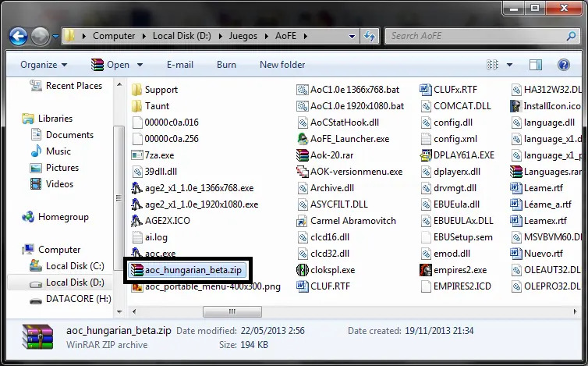Click Juegos in the address breadcrumb
588x366 pixels.
243,36
